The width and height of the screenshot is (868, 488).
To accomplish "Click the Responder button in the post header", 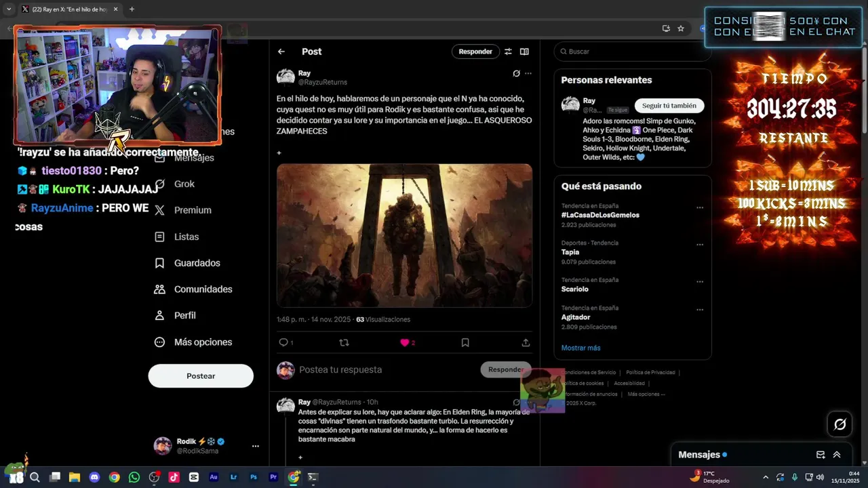I will pos(475,52).
